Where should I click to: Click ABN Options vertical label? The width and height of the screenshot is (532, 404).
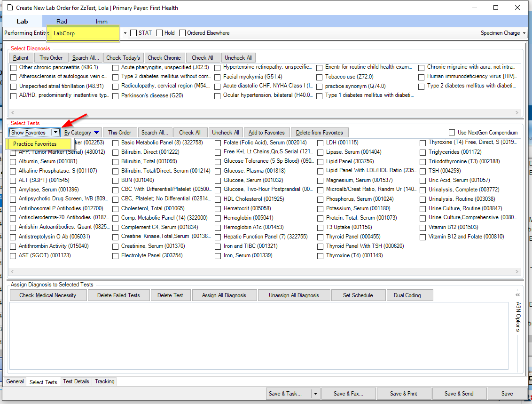(518, 317)
